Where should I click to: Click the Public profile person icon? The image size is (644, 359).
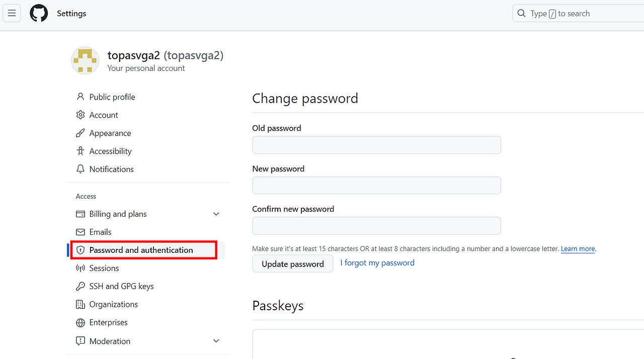[80, 97]
